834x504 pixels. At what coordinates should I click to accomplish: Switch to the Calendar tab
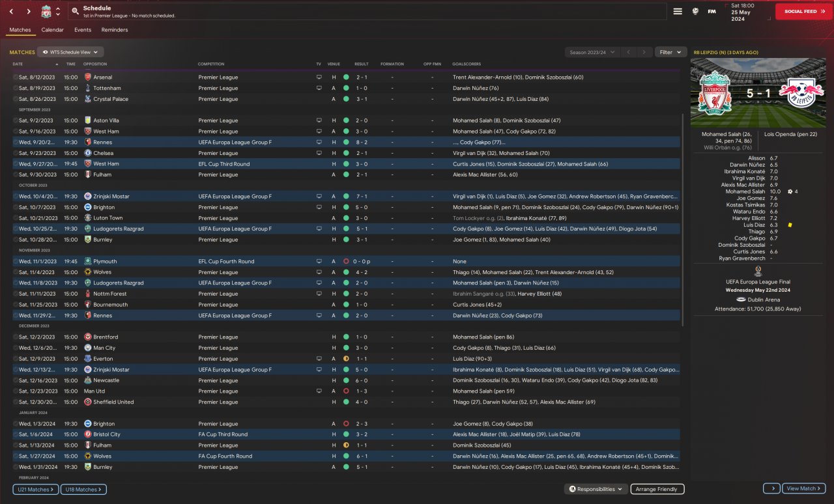[52, 30]
